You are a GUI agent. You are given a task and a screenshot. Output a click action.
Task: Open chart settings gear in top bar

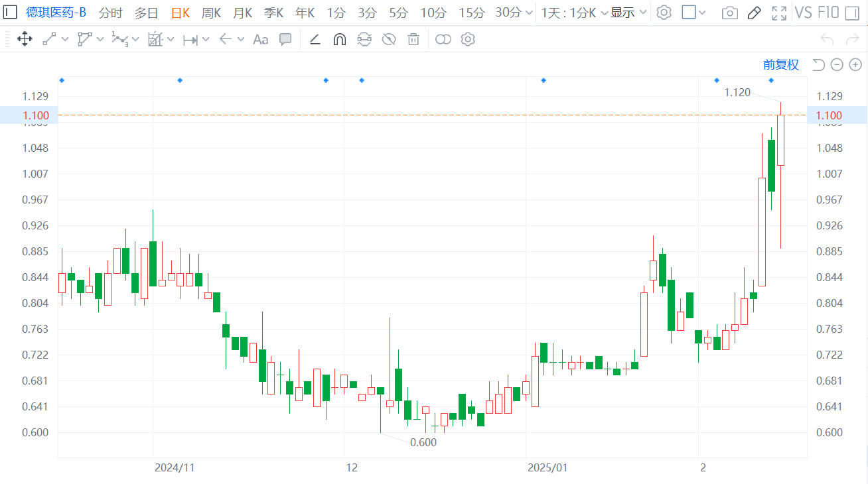tap(664, 12)
